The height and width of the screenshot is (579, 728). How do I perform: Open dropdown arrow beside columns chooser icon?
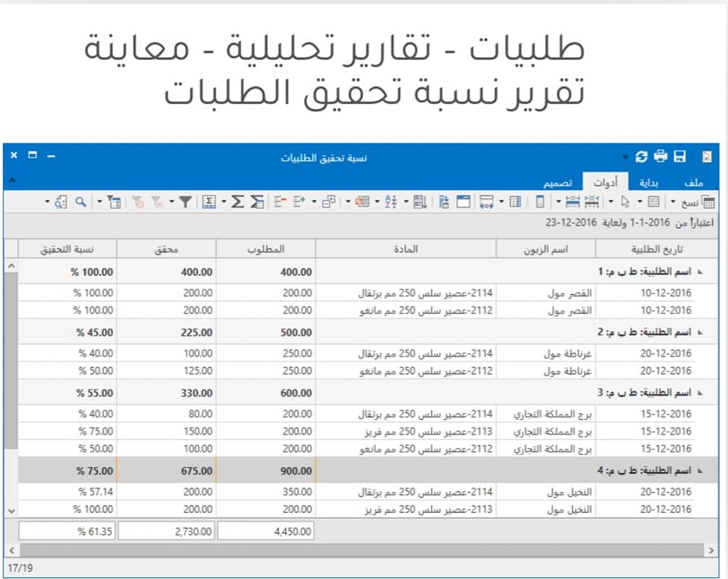tap(501, 202)
